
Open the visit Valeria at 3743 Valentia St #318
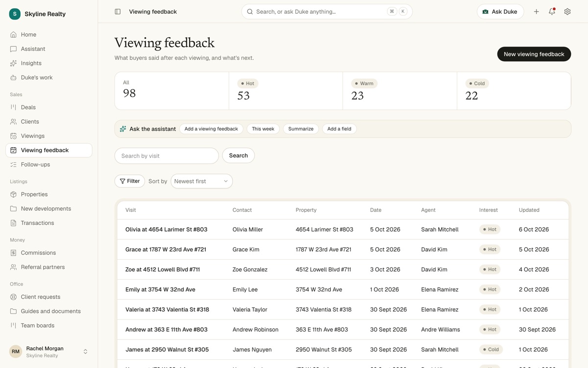point(167,310)
